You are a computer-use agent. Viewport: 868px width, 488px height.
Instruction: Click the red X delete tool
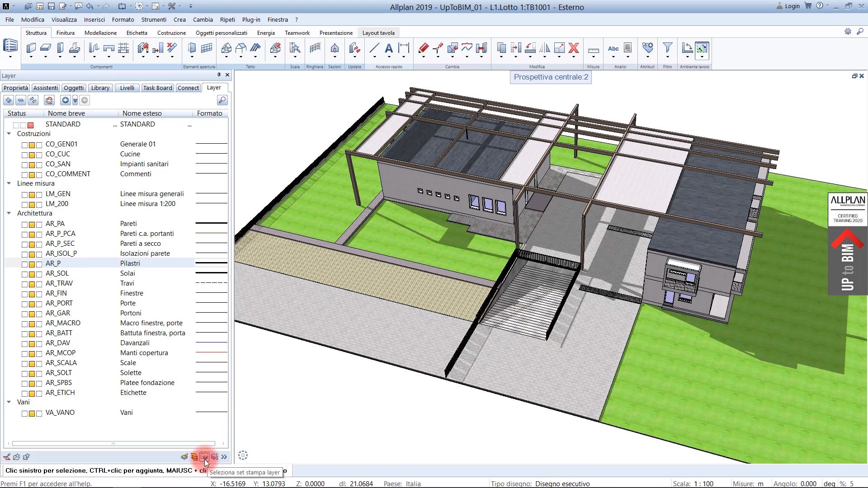(574, 48)
